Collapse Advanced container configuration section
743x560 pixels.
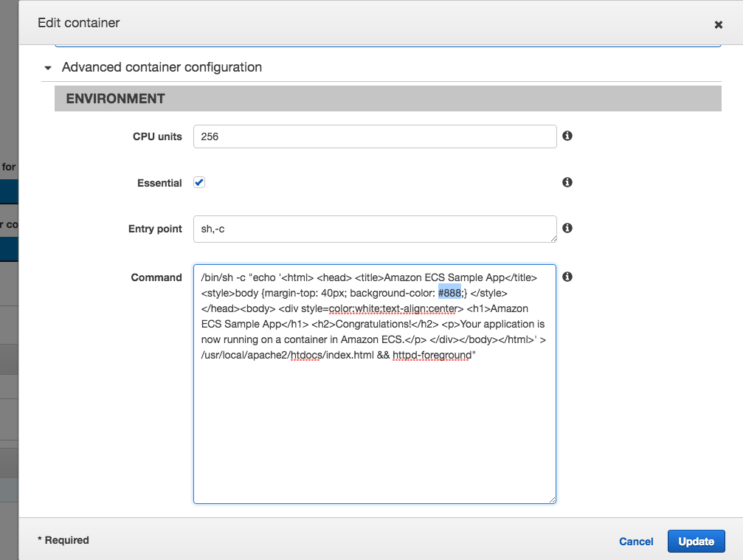click(48, 68)
